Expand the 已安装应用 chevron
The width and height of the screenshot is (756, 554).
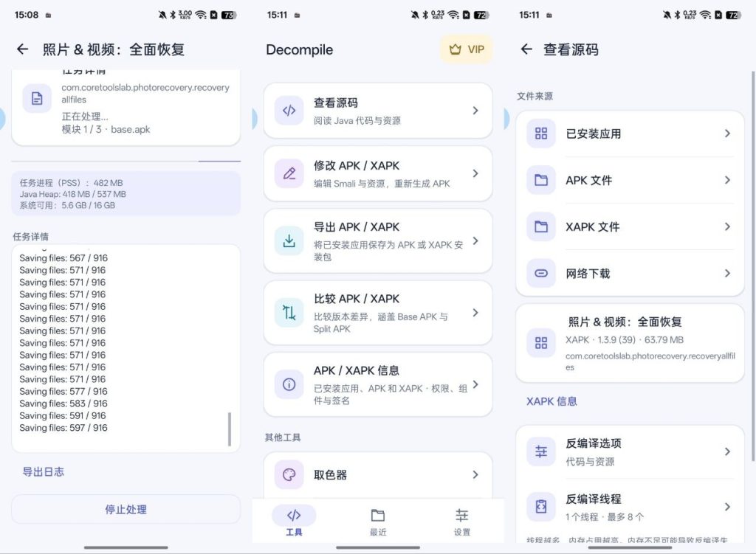pyautogui.click(x=727, y=134)
